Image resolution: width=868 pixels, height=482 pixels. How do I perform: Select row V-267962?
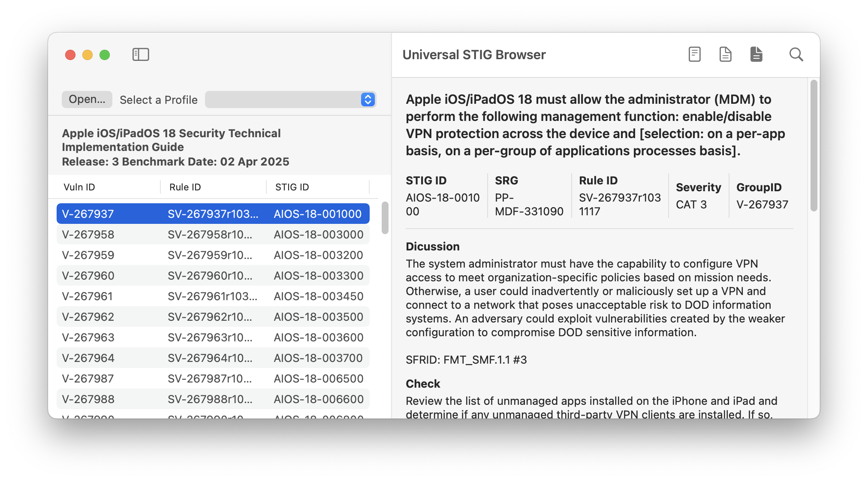click(213, 316)
